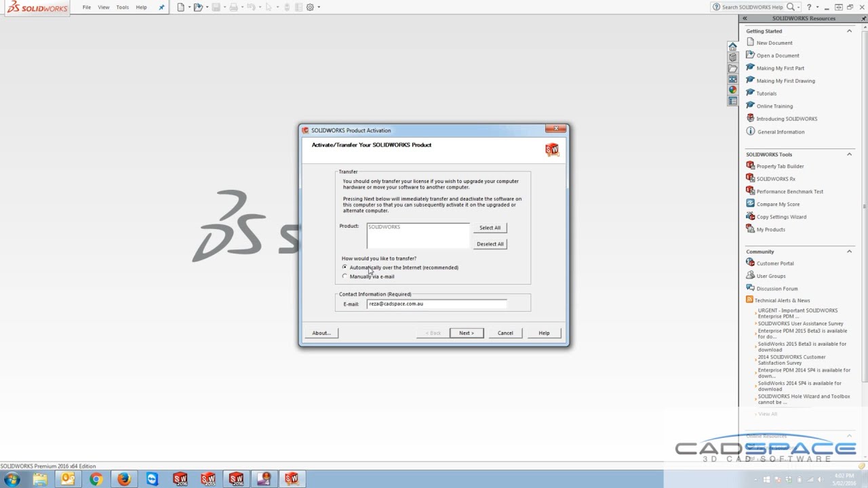
Task: Click Next in the activation dialog
Action: pos(467,333)
